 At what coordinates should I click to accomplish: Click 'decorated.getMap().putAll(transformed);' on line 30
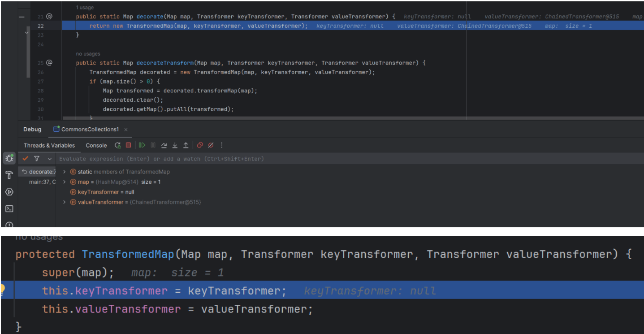click(x=169, y=109)
